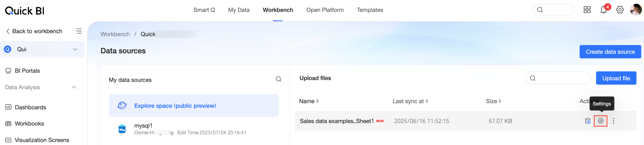Click the Create data source button

(x=610, y=52)
